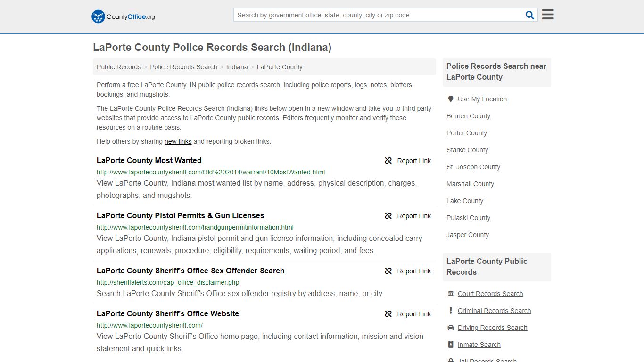Viewport: 644px width, 362px height.
Task: Select Starke County
Action: click(467, 150)
